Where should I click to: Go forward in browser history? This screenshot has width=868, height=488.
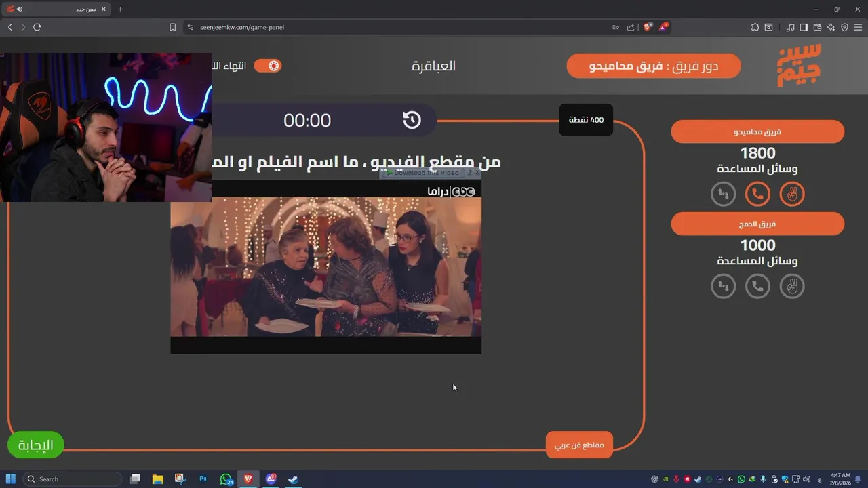(23, 27)
